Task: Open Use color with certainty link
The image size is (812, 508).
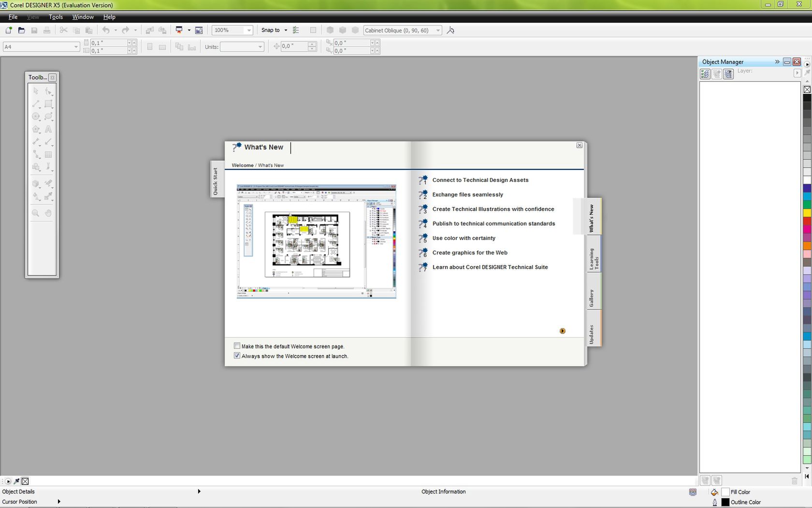Action: coord(464,238)
